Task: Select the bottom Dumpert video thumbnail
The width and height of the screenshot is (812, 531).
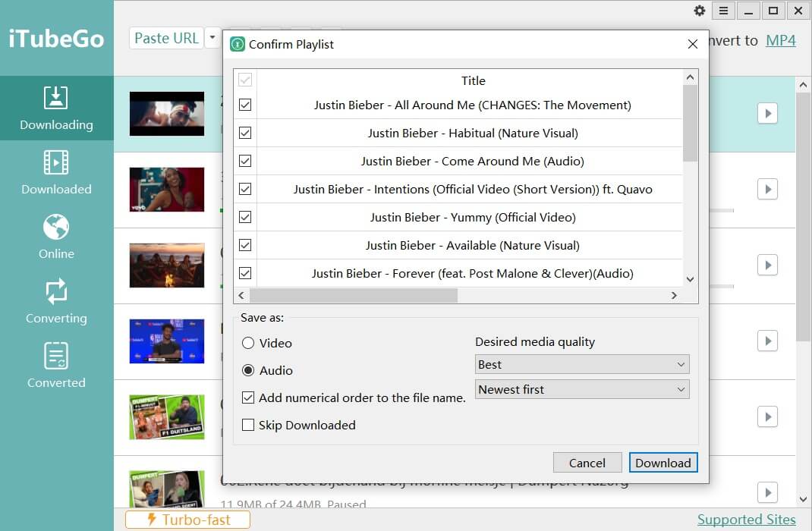Action: pos(167,489)
